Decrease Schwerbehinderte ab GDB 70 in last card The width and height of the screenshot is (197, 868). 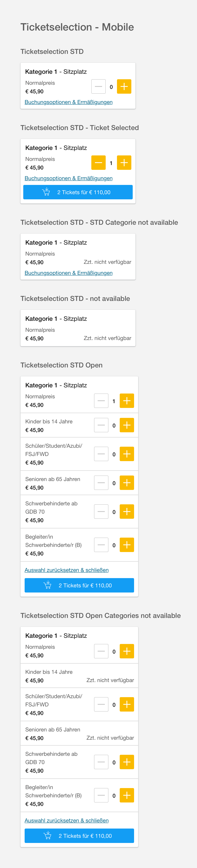click(x=101, y=762)
